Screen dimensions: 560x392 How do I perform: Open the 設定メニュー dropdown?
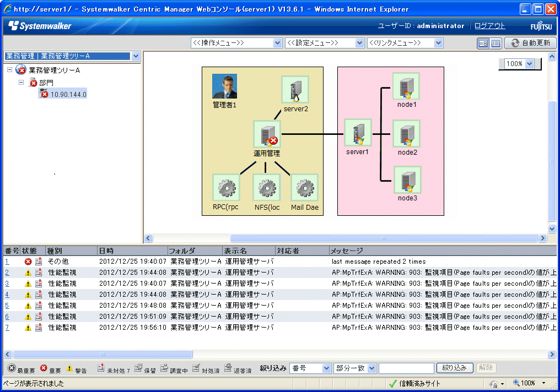click(325, 43)
